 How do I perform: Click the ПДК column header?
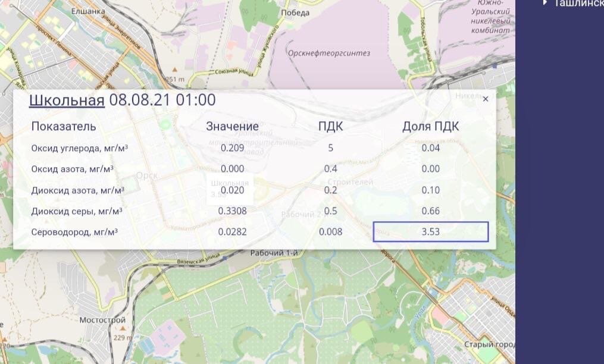tap(332, 126)
